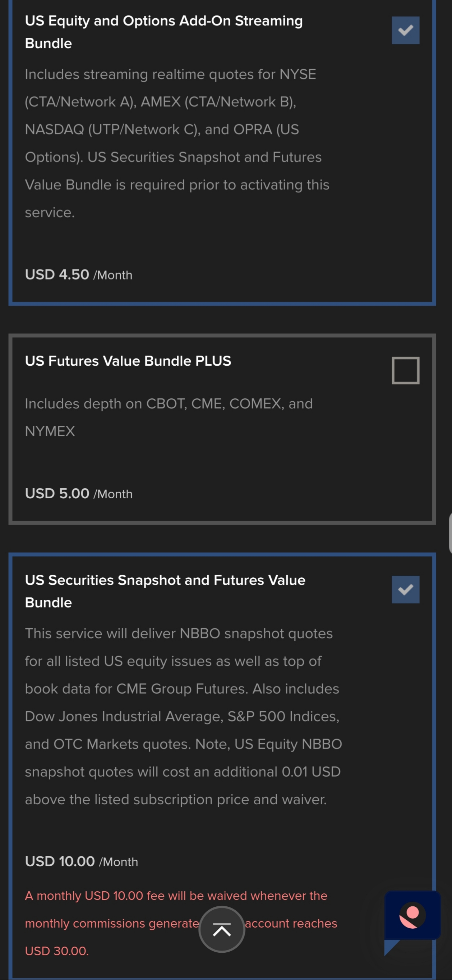
Task: Grab the scrollbar handle on the right edge
Action: [450, 533]
